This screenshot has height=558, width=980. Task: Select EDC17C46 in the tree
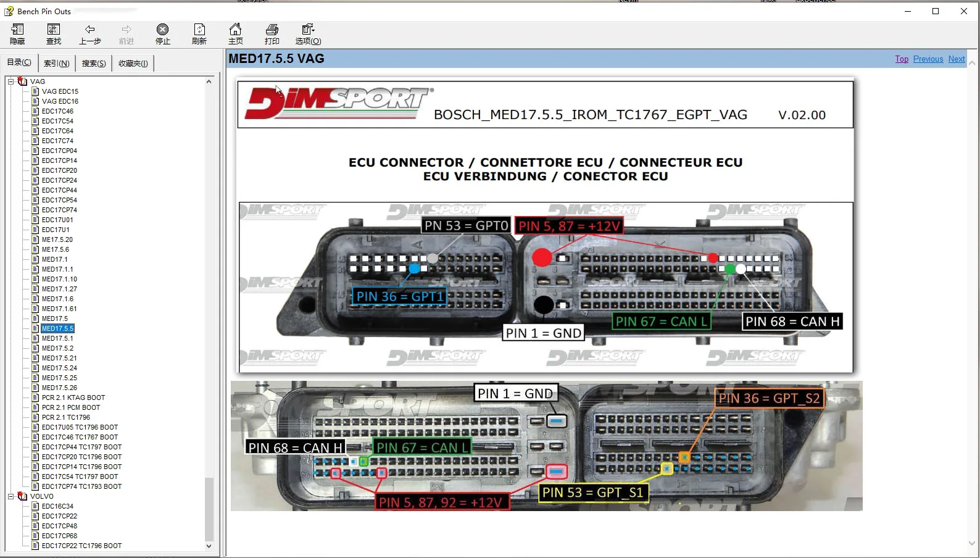(x=57, y=111)
